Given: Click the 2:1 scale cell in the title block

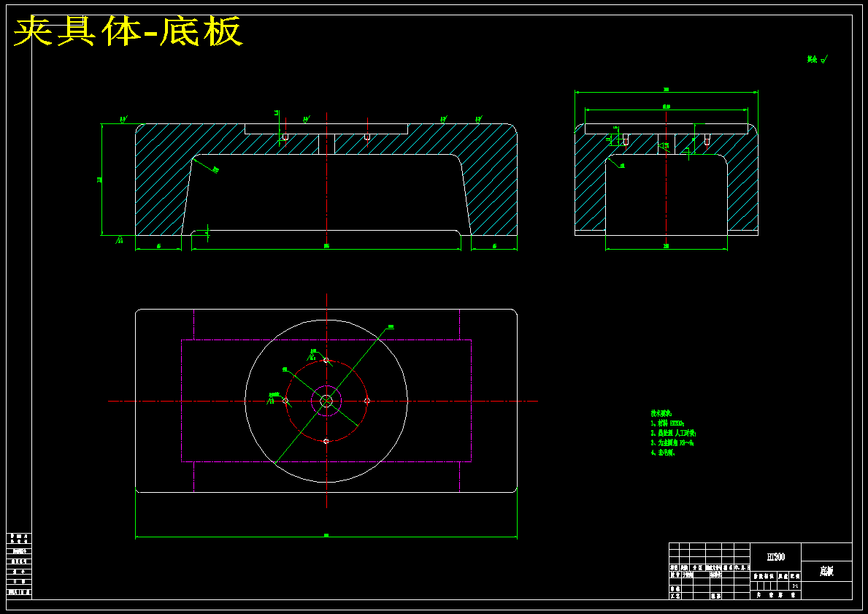Looking at the screenshot, I should pos(795,586).
